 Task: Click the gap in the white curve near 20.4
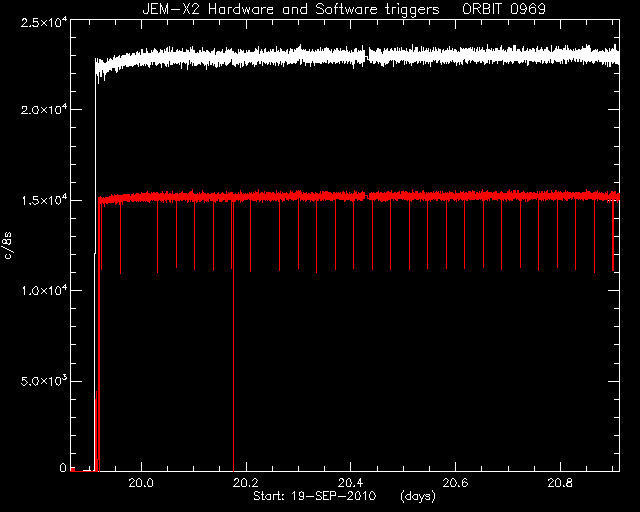367,56
